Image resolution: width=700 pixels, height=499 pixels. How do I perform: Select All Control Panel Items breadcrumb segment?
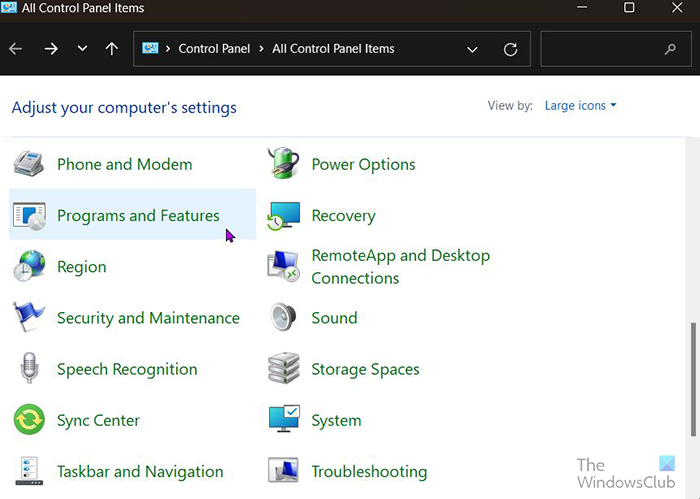(333, 49)
